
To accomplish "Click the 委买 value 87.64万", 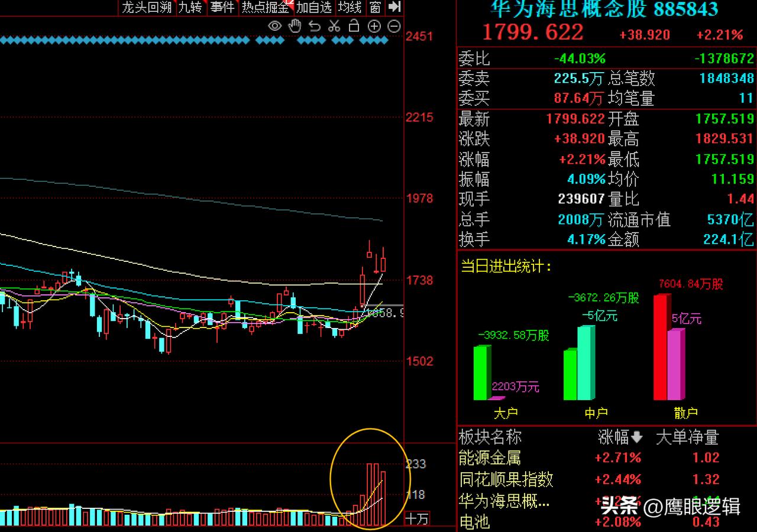I will 579,98.
